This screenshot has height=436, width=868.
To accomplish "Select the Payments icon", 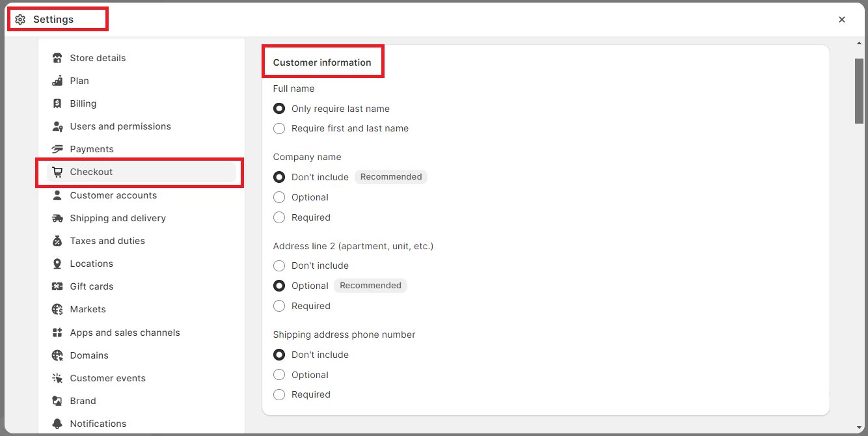I will [x=57, y=148].
